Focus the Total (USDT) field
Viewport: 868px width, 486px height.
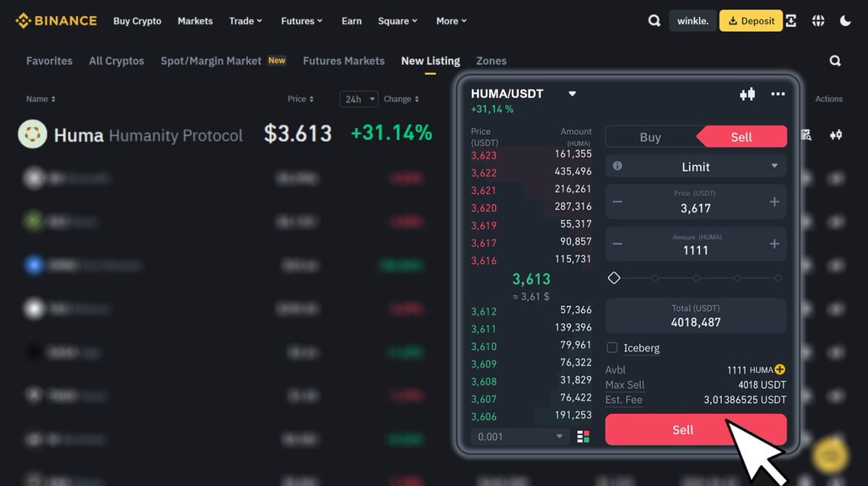[696, 316]
